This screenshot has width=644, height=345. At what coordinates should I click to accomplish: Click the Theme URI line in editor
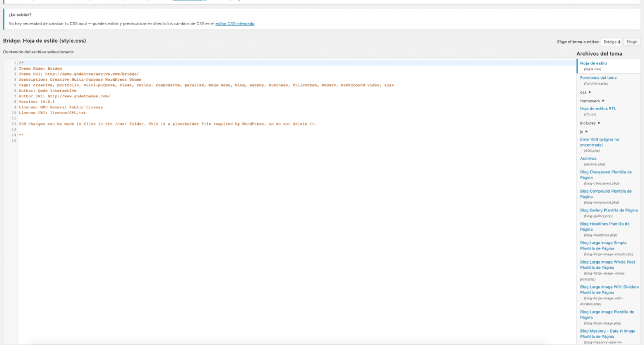(78, 74)
